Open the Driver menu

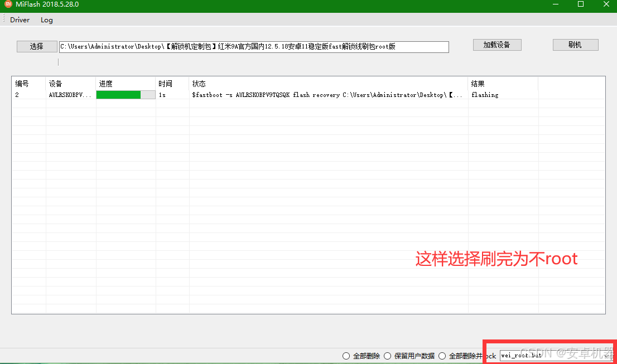tap(20, 20)
